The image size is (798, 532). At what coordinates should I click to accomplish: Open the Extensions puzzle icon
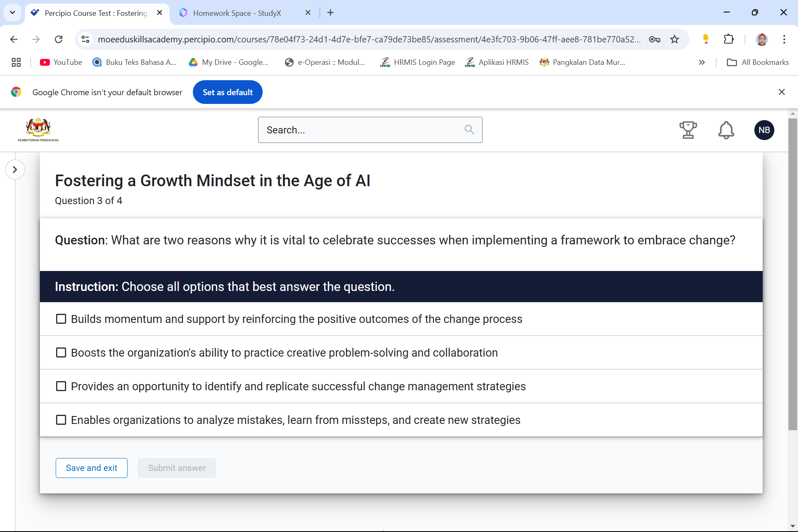pos(729,39)
